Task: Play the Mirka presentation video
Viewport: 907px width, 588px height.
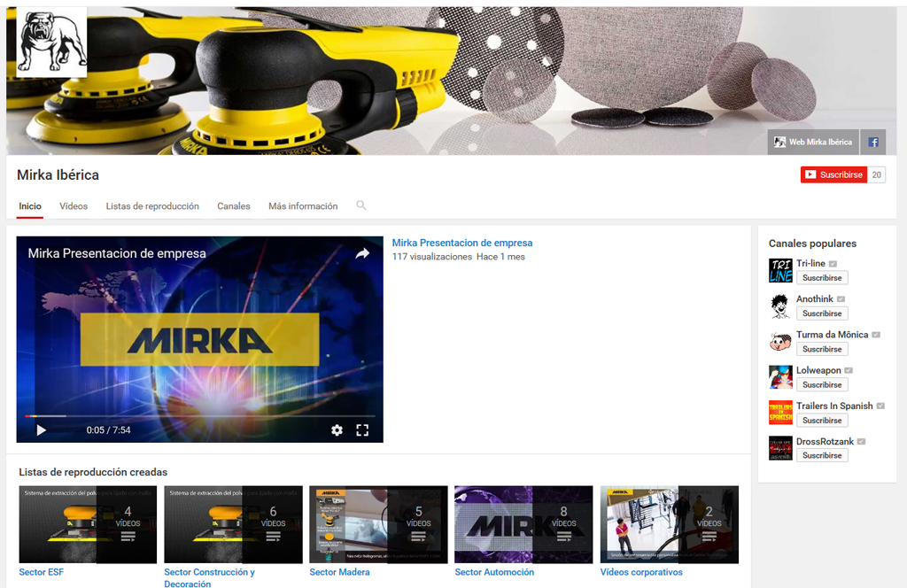Action: (41, 430)
